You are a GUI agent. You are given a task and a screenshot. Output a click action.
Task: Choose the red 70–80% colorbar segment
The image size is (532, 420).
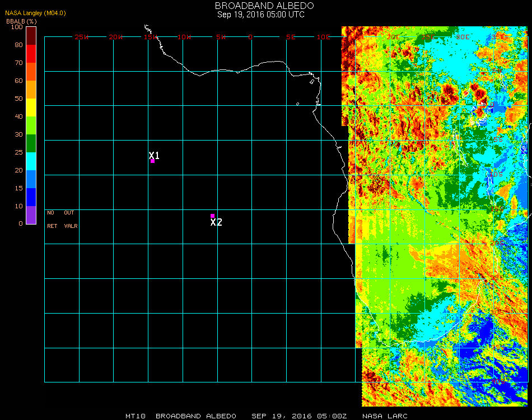31,53
